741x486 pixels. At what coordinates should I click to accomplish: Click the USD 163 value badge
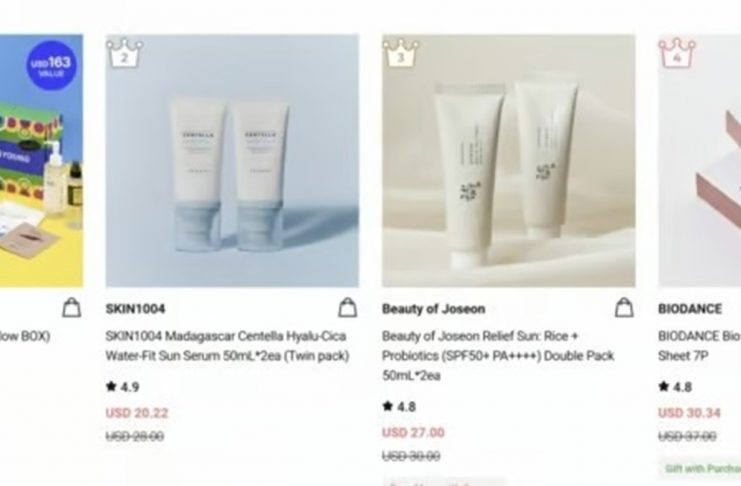(51, 66)
